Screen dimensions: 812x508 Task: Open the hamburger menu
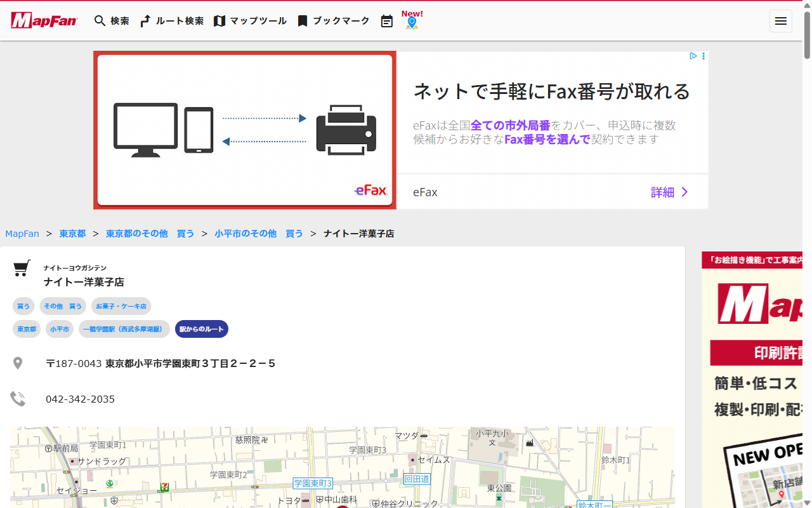[x=781, y=21]
